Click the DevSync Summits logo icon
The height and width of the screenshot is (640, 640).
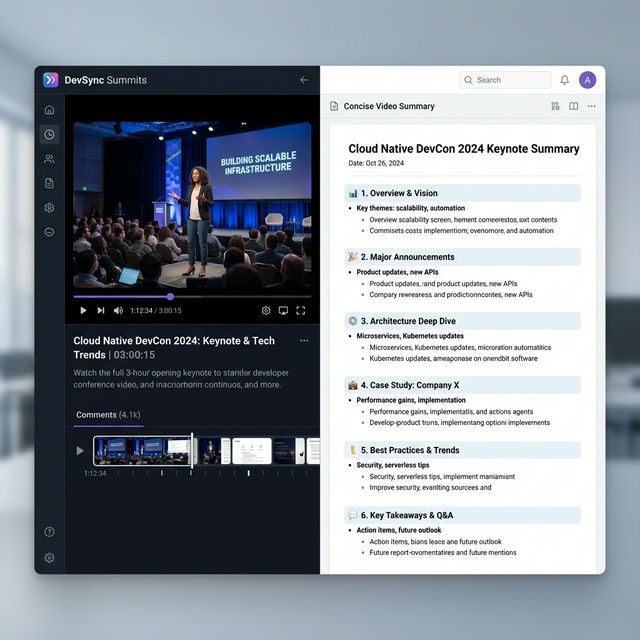point(51,80)
